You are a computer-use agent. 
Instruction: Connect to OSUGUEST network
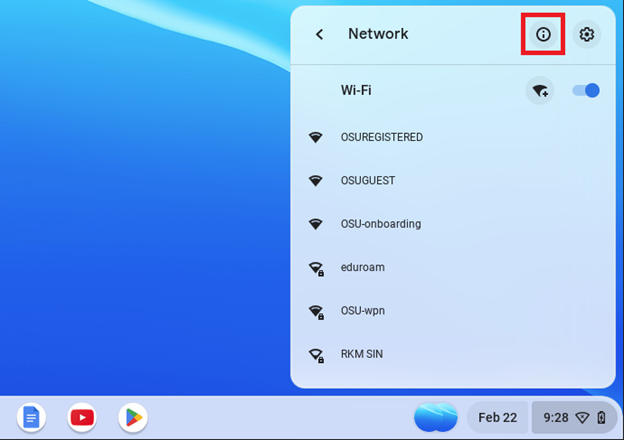(453, 181)
